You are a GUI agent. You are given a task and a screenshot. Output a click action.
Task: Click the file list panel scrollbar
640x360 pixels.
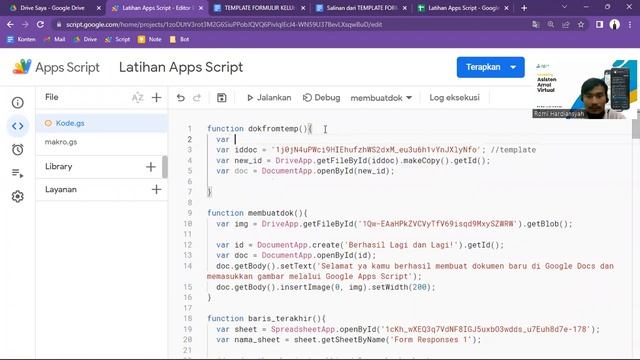coord(165,167)
